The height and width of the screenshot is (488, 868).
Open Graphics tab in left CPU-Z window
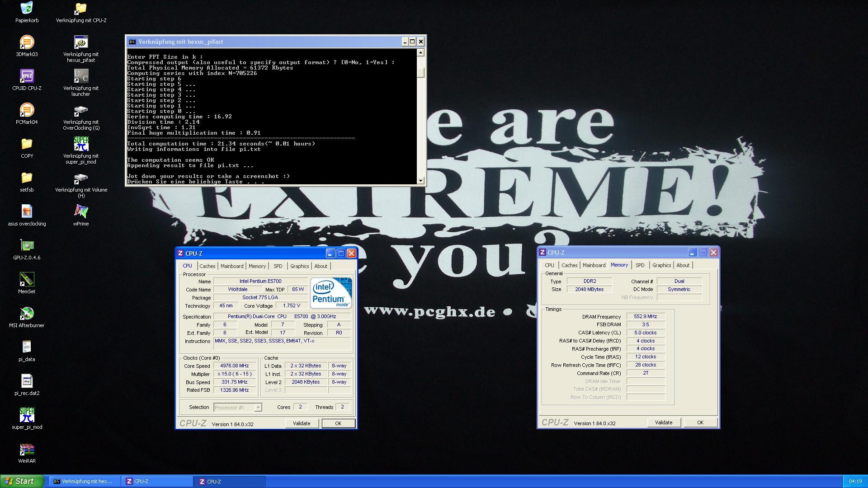(300, 266)
